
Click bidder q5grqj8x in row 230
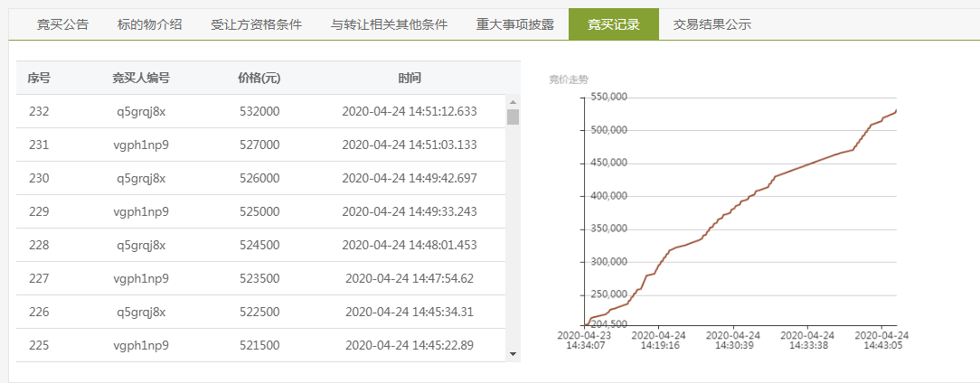(x=141, y=179)
